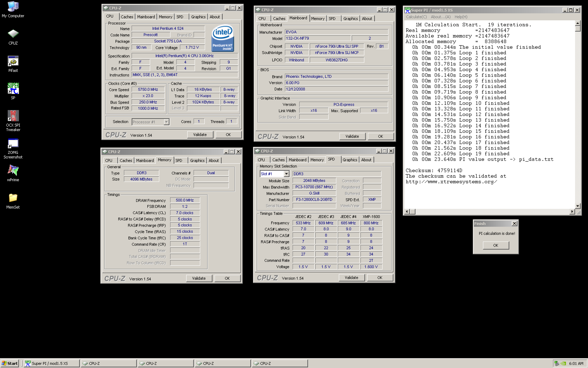588x368 pixels.
Task: Click Super PI horizontal scrollbar right arrow
Action: pos(572,212)
